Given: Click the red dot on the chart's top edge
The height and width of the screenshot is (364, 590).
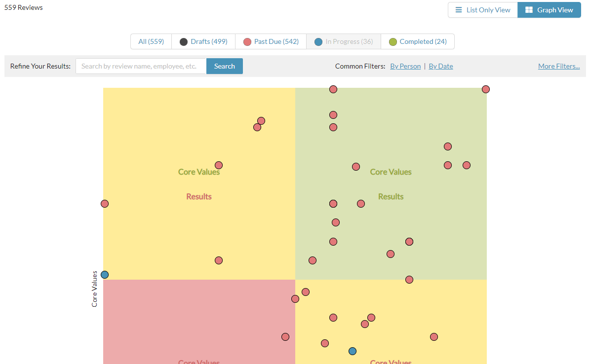Looking at the screenshot, I should (333, 89).
